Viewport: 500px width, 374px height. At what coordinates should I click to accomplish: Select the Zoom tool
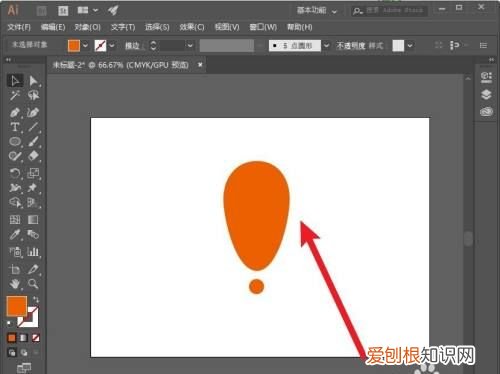(x=33, y=284)
